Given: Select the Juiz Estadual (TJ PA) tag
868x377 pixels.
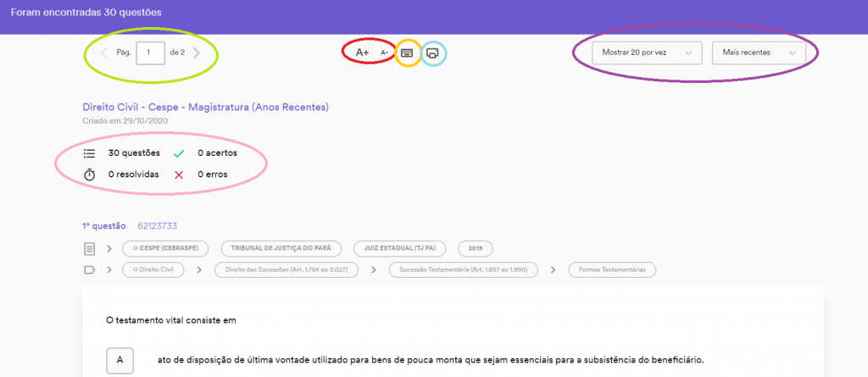Looking at the screenshot, I should click(400, 248).
